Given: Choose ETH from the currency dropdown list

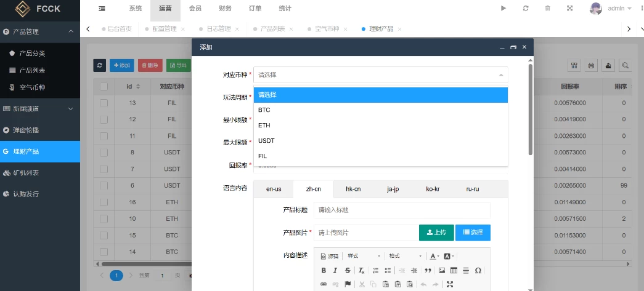Looking at the screenshot, I should point(381,126).
